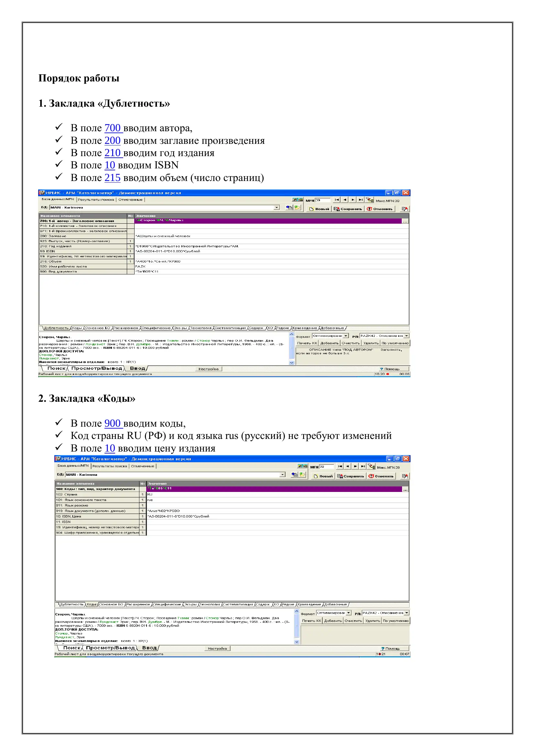Switch to the Коды tab in the Дублетность window
535x756 pixels.
tap(77, 328)
